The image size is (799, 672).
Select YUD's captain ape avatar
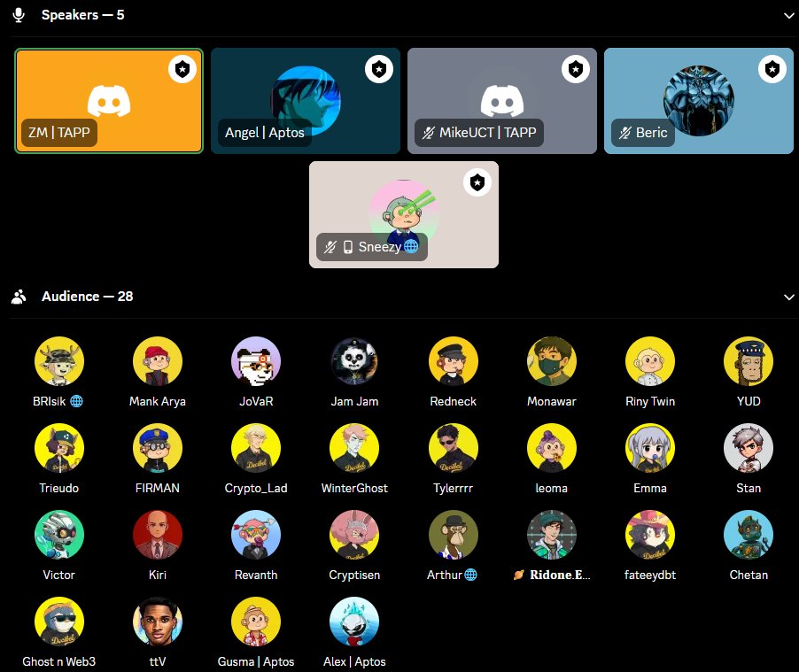click(x=748, y=361)
